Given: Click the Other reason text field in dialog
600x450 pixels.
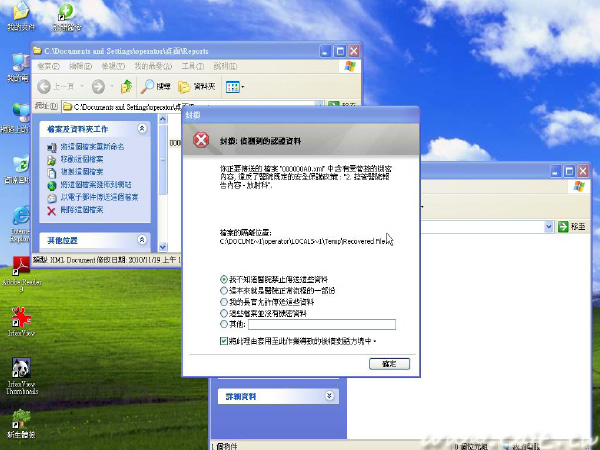Looking at the screenshot, I should pos(322,324).
